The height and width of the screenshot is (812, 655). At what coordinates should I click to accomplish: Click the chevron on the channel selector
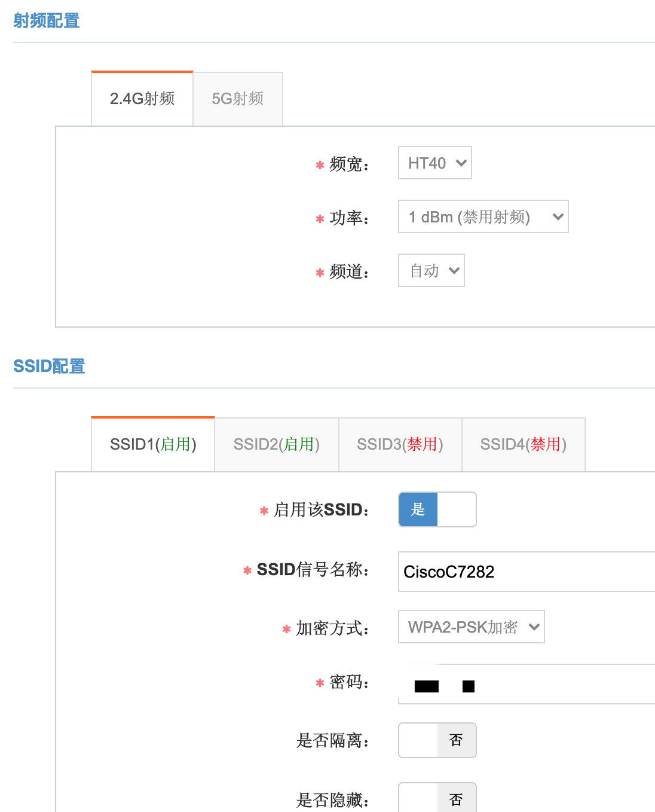click(x=453, y=270)
